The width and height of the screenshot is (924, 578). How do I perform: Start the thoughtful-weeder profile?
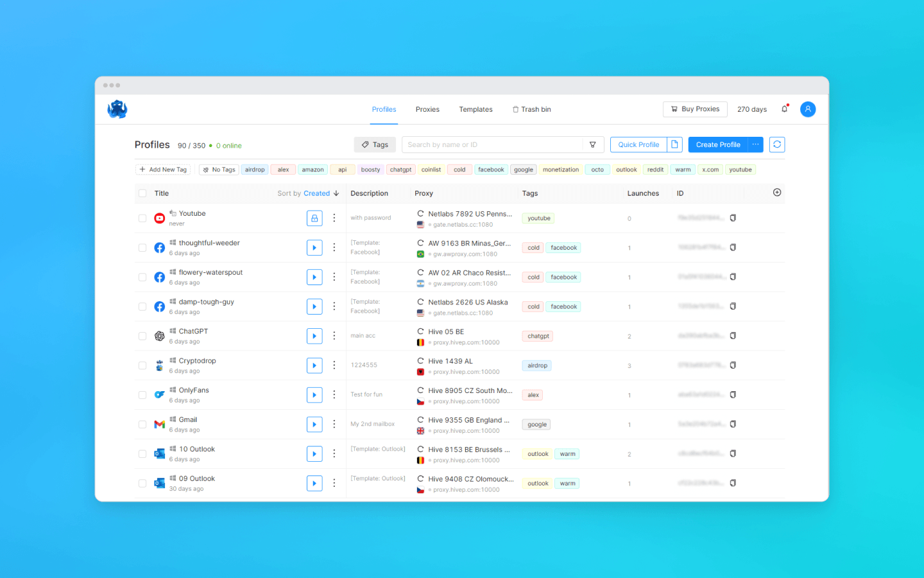(314, 248)
